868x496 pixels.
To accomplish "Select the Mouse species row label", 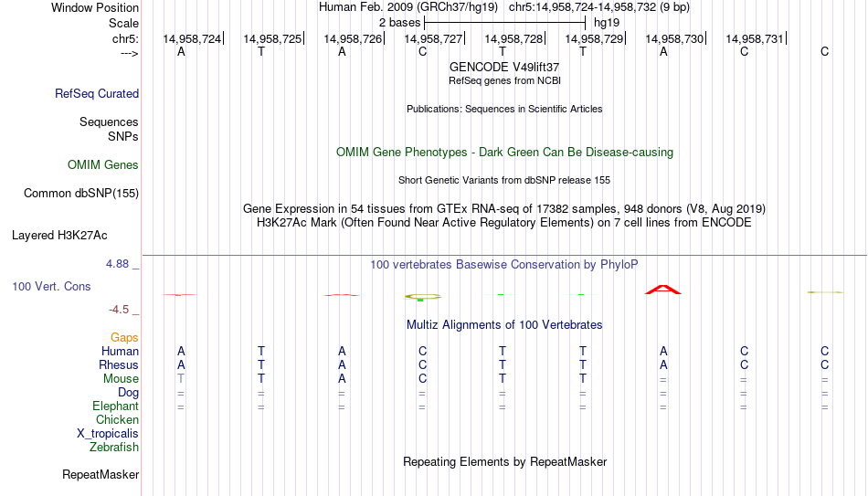I will pyautogui.click(x=122, y=379).
